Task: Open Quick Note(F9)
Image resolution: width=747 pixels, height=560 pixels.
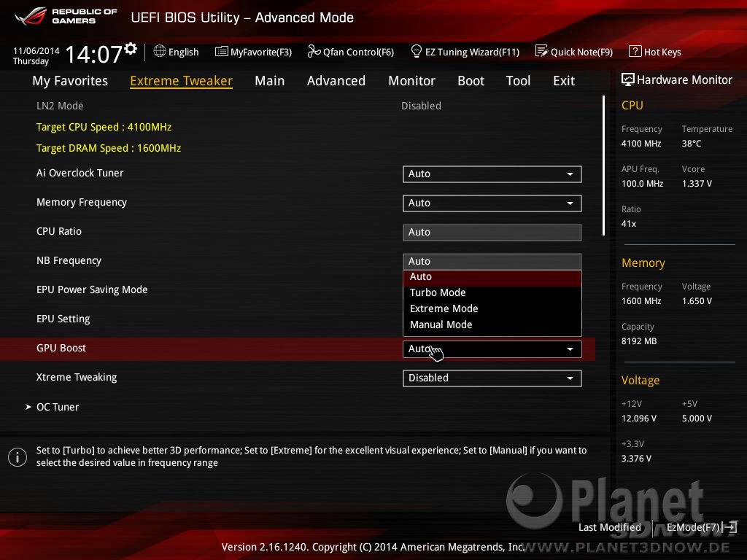Action: point(574,52)
